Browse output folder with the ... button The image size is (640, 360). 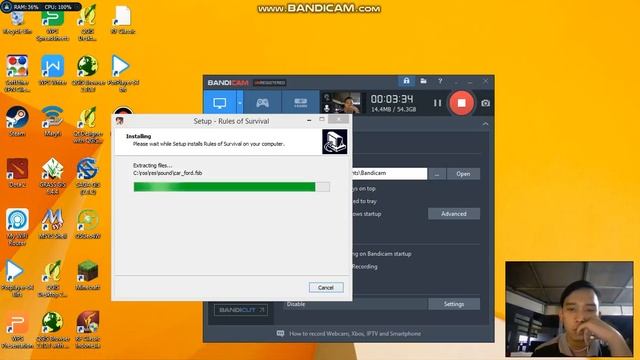(x=437, y=174)
